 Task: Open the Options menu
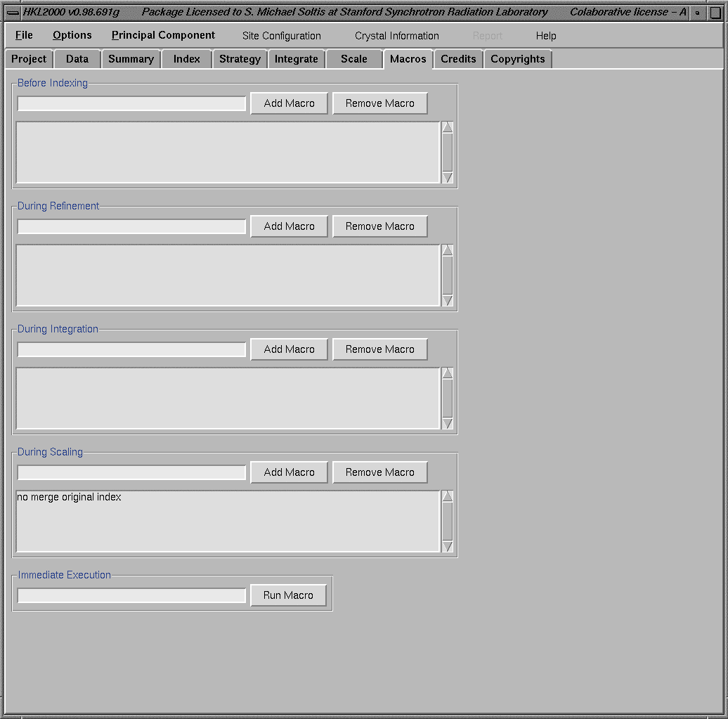72,35
